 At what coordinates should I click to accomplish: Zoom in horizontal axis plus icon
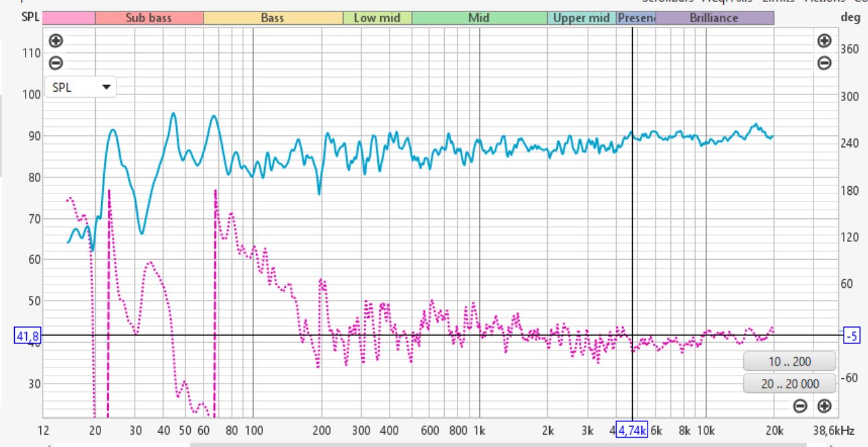[824, 406]
